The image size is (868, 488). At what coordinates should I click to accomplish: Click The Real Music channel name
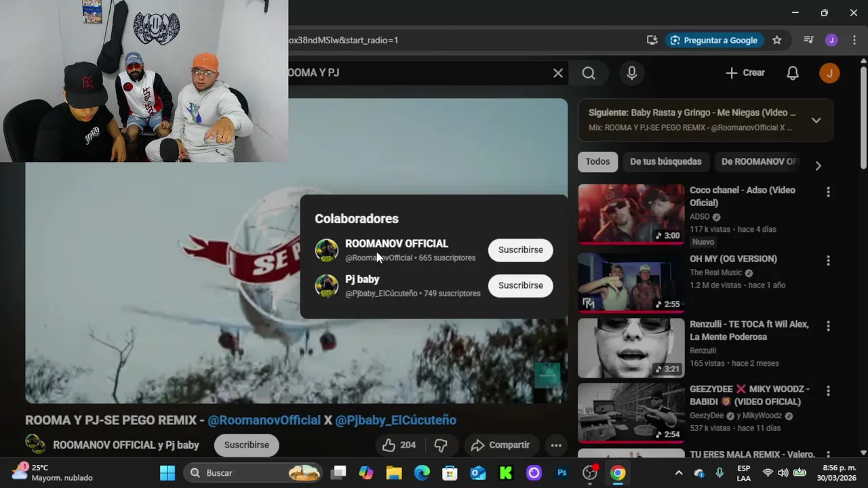tap(715, 272)
